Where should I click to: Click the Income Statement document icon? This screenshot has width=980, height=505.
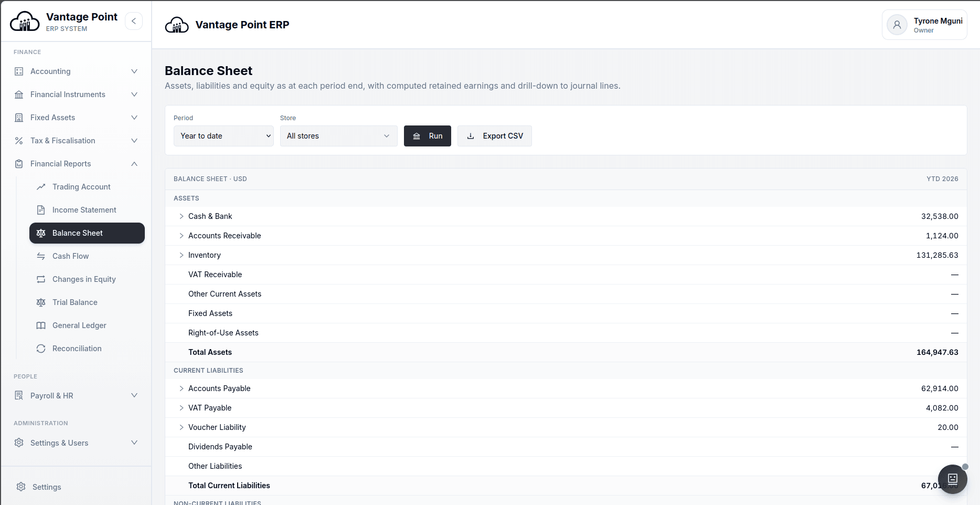pyautogui.click(x=41, y=210)
